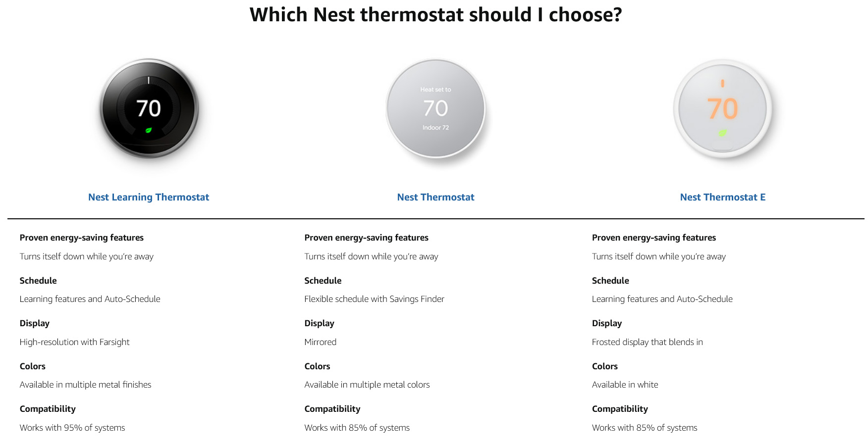Click the Colors heading under Nest Thermostat E
Screen dimensions: 868x446
click(604, 366)
